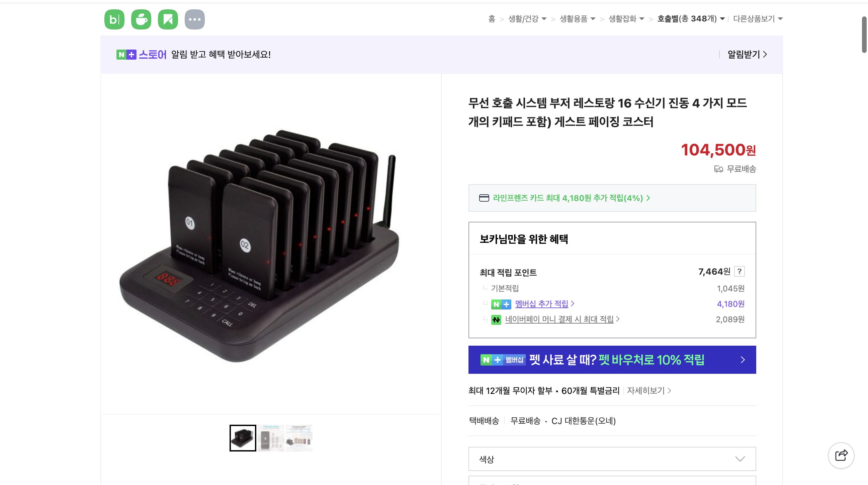This screenshot has width=868, height=485.
Task: Open the Naver Cafe share icon
Action: pyautogui.click(x=141, y=19)
